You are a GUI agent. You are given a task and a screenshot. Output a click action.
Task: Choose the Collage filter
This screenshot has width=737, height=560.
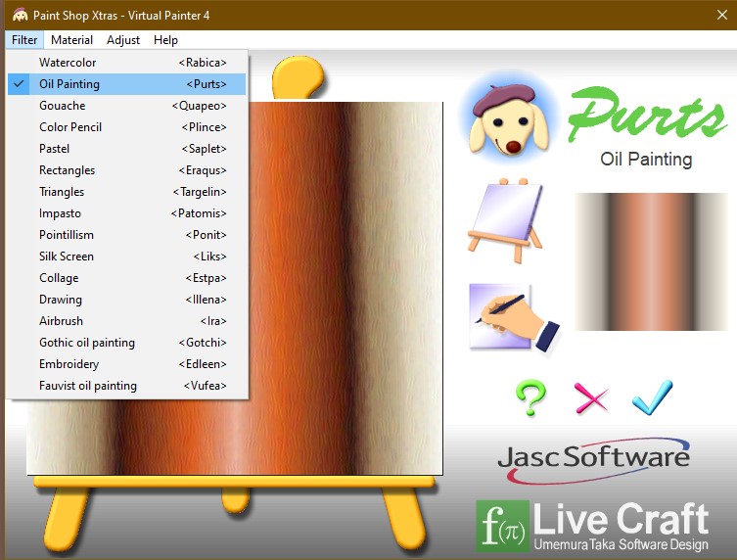click(127, 278)
